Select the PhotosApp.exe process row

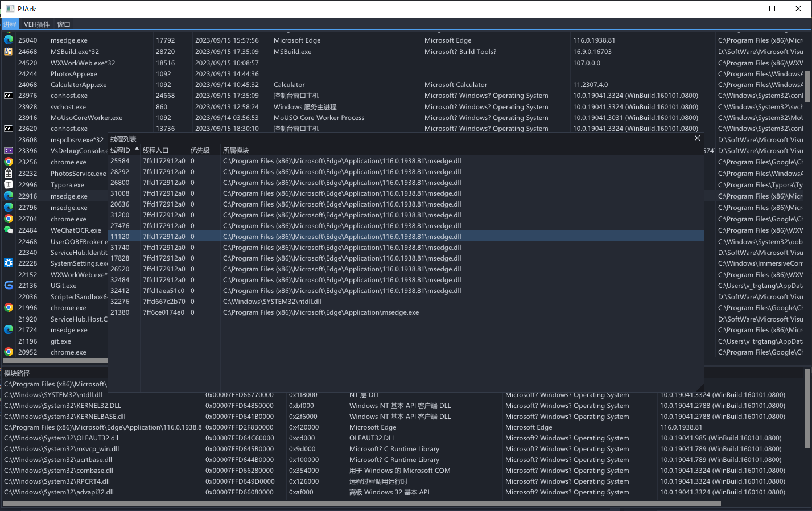click(403, 74)
